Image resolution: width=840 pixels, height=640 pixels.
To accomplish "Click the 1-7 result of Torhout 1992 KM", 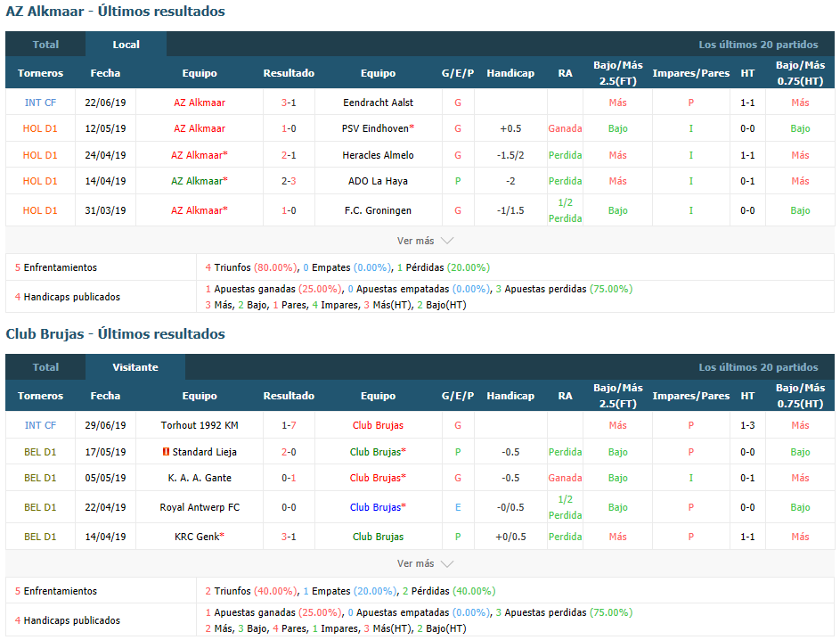I will [289, 425].
